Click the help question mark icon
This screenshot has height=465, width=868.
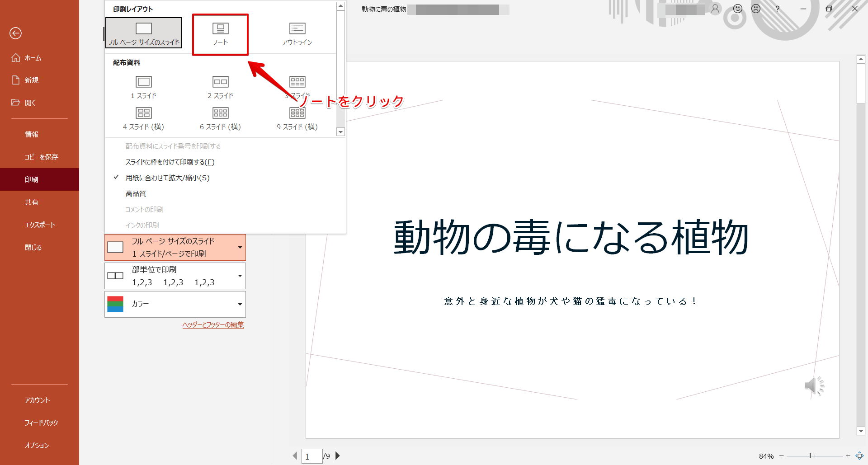click(x=778, y=9)
